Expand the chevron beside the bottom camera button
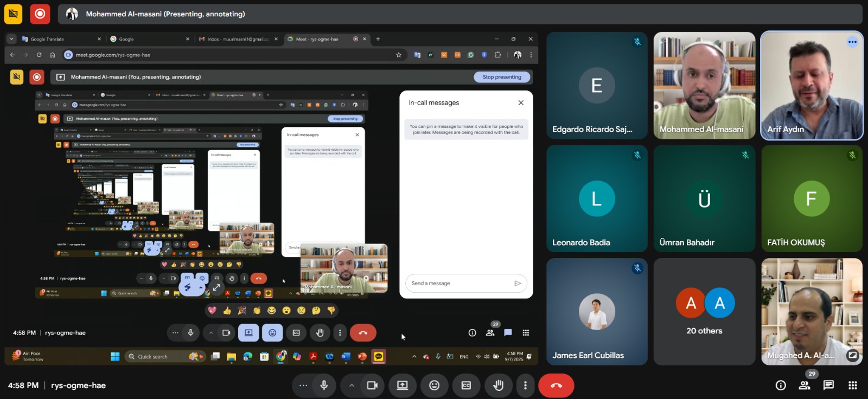868x399 pixels. coord(352,385)
